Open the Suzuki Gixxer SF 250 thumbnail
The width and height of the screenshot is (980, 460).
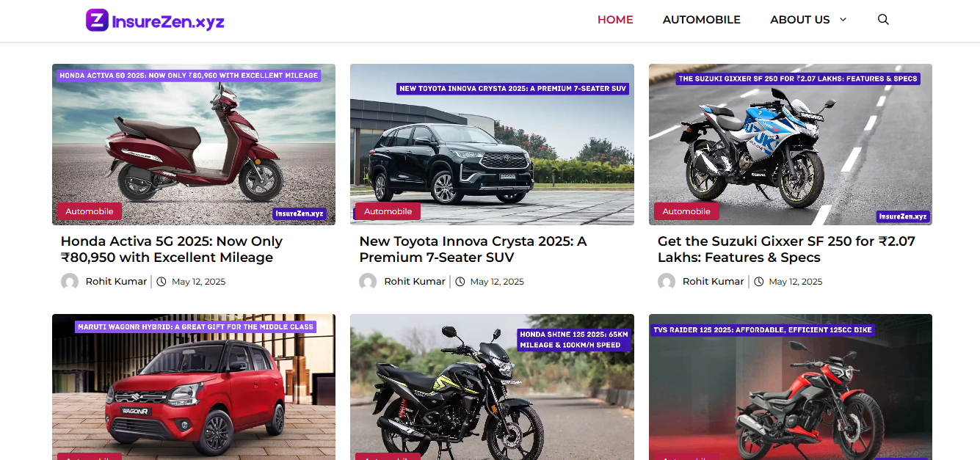coord(791,145)
